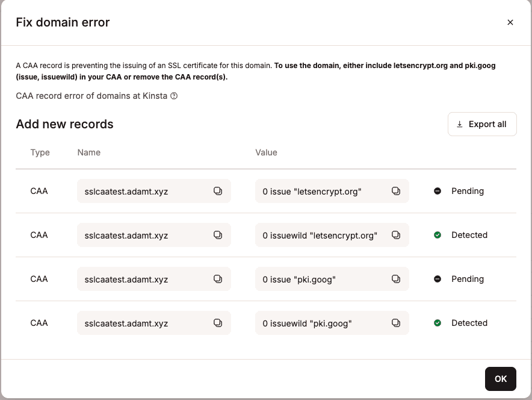Click the Export all button
The width and height of the screenshot is (532, 400).
click(x=482, y=123)
